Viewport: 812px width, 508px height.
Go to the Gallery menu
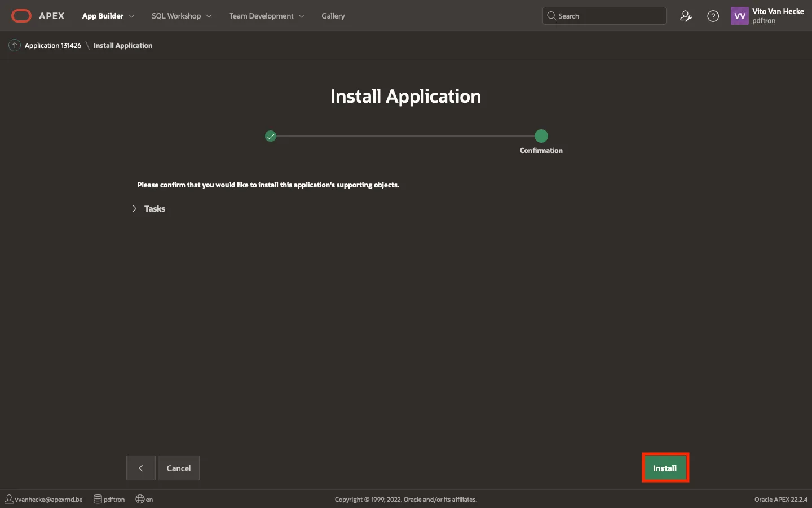pyautogui.click(x=333, y=16)
